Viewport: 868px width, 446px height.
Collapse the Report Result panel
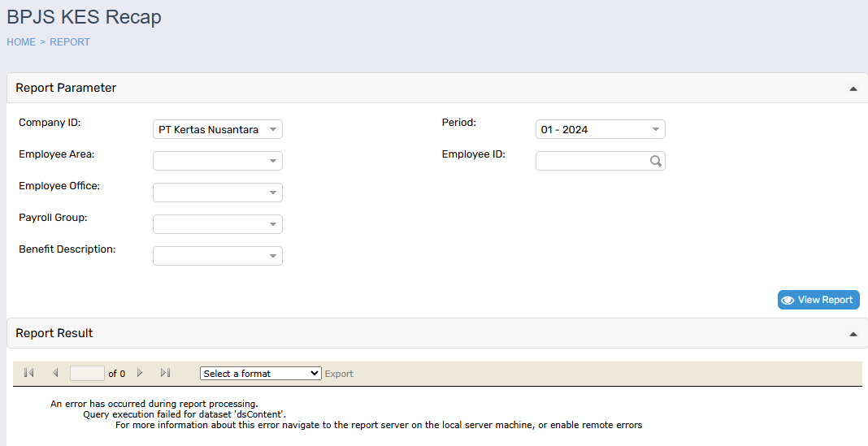pos(853,334)
